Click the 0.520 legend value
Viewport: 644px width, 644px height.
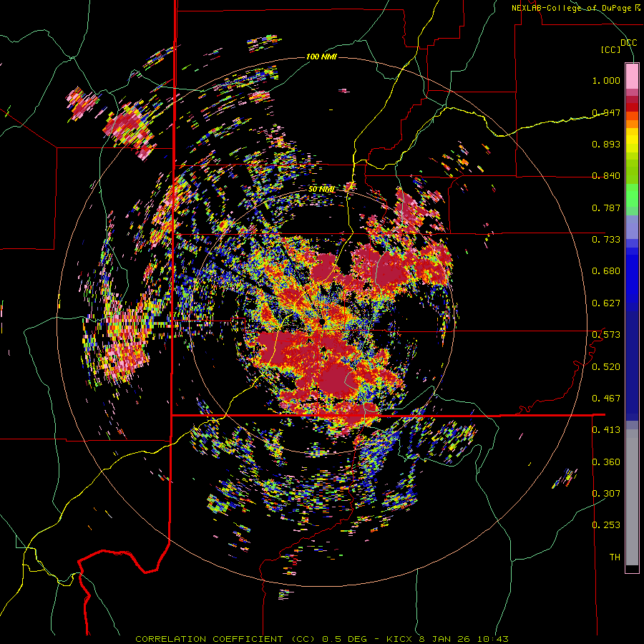tap(606, 367)
